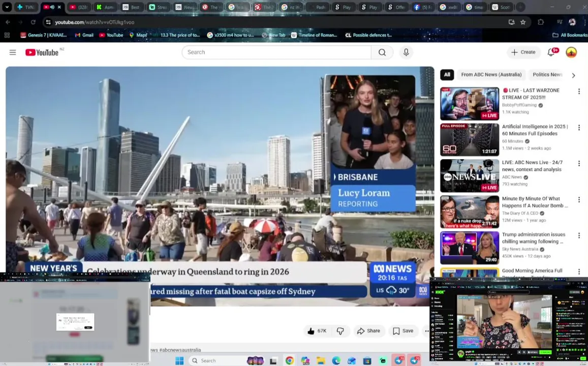Select the All filter chip
The width and height of the screenshot is (588, 366).
[447, 75]
